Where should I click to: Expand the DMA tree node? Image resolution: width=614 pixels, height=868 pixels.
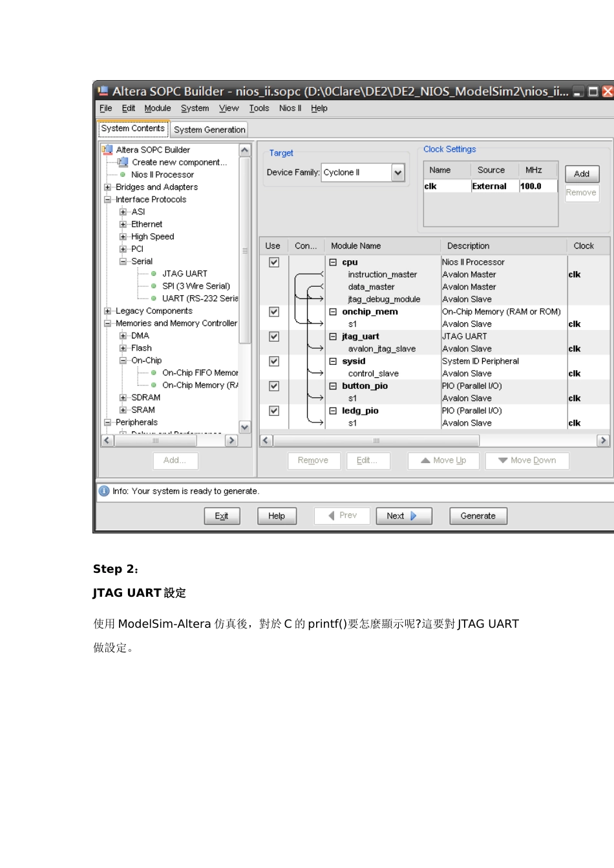(x=123, y=336)
